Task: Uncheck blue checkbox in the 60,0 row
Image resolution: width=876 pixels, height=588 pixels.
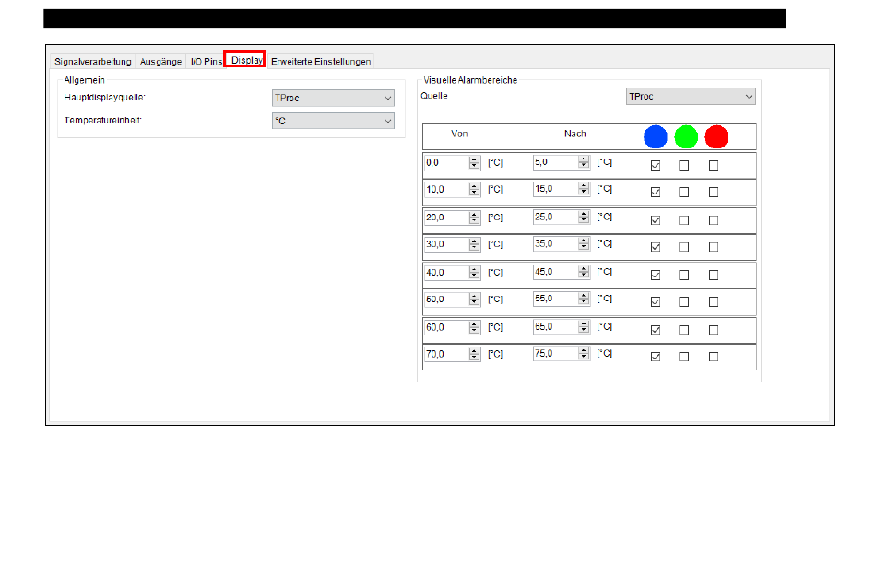Action: (656, 330)
